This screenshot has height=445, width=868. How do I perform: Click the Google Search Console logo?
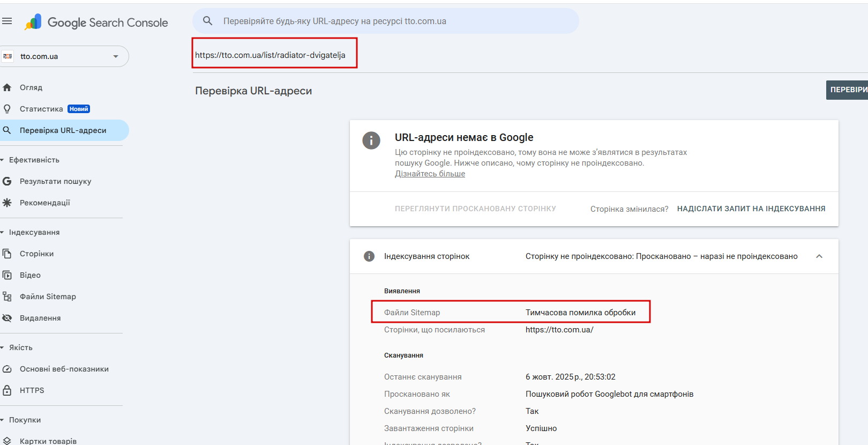click(x=96, y=22)
